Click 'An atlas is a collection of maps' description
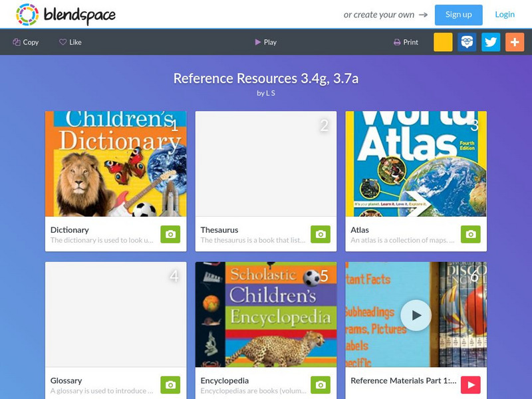Image resolution: width=532 pixels, height=399 pixels. [x=402, y=240]
